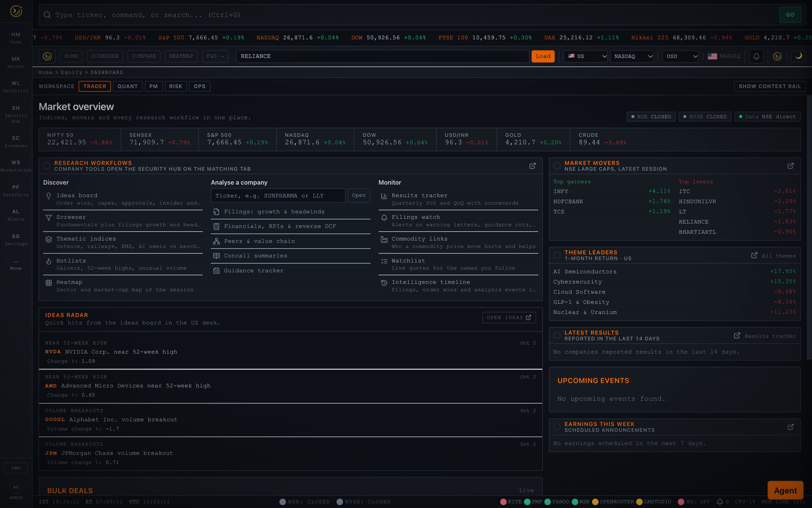
Task: Open the Results tracker link
Action: (x=765, y=336)
